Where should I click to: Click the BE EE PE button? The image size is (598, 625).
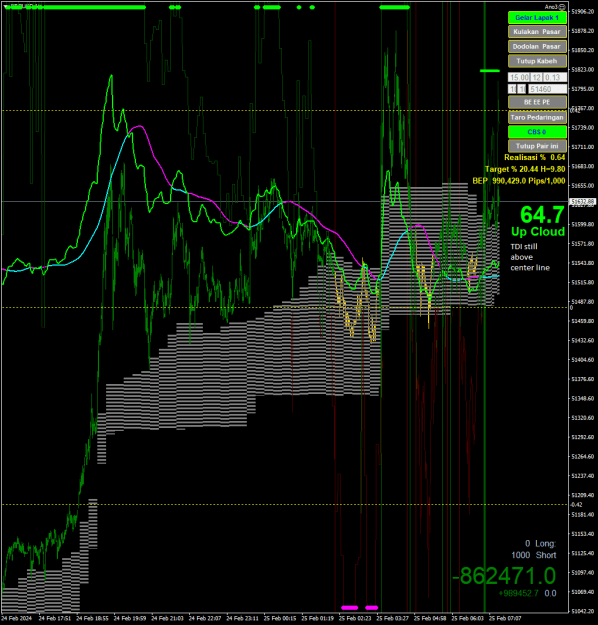(x=537, y=102)
